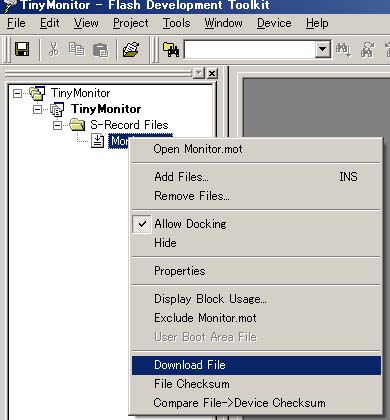Screen dimensions: 390x420
Task: Click the S-Record Files folder icon
Action: tap(77, 125)
